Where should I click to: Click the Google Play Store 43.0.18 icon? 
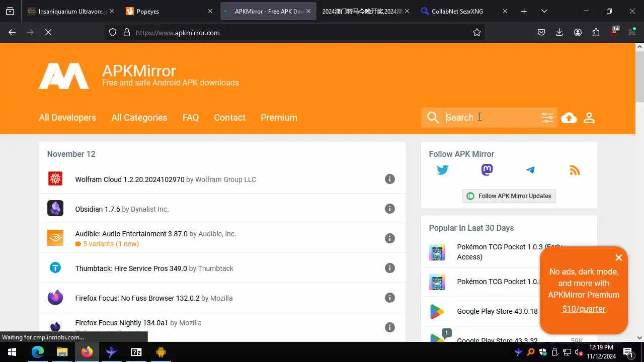click(x=437, y=312)
